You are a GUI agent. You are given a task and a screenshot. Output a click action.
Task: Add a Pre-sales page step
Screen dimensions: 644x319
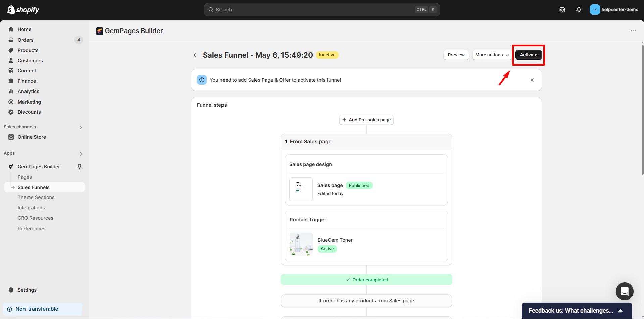(366, 120)
